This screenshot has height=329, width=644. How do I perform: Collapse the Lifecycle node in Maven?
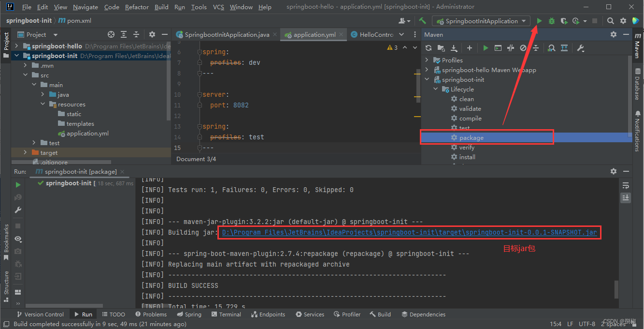point(435,89)
